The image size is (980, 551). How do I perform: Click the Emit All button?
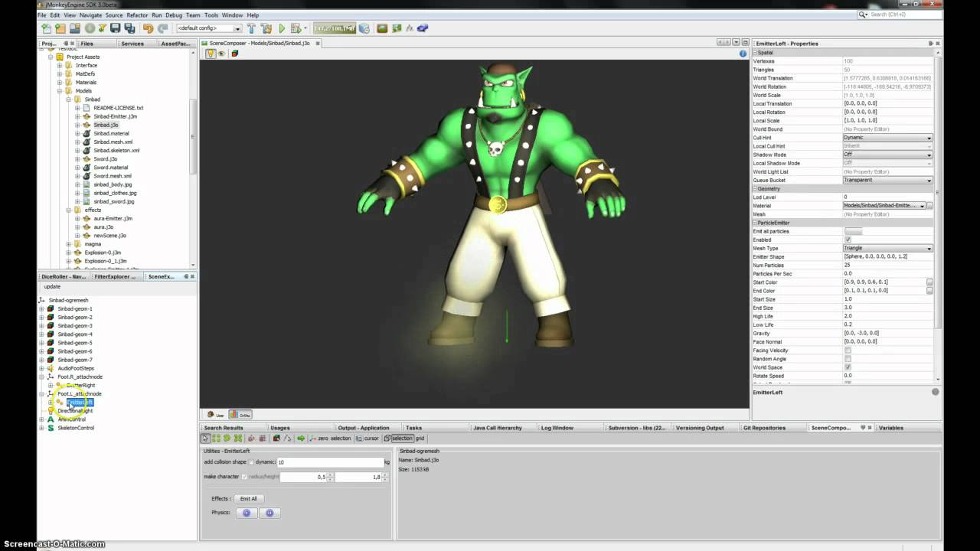tap(248, 499)
